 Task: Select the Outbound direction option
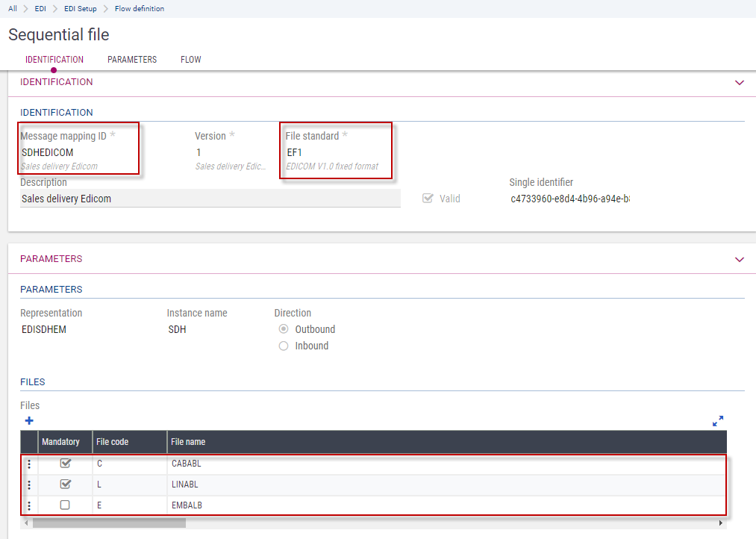(x=284, y=329)
